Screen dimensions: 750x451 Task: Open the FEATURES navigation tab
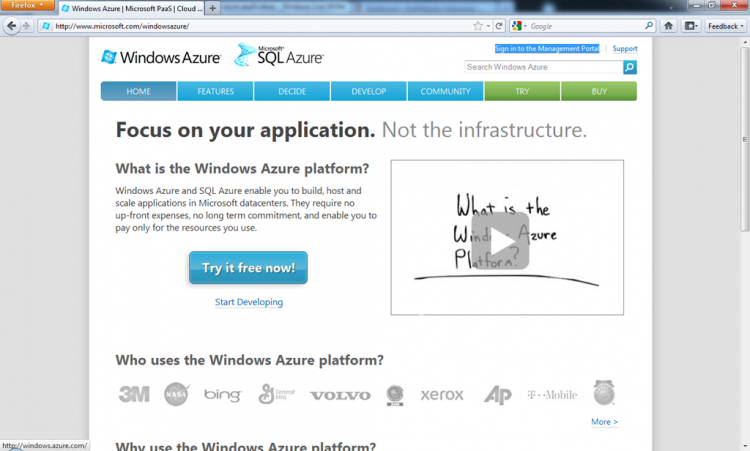[x=215, y=91]
